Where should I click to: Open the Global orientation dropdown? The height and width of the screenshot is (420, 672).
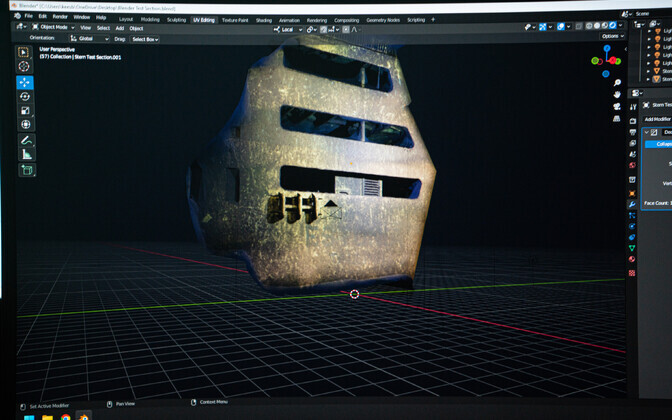(x=87, y=39)
